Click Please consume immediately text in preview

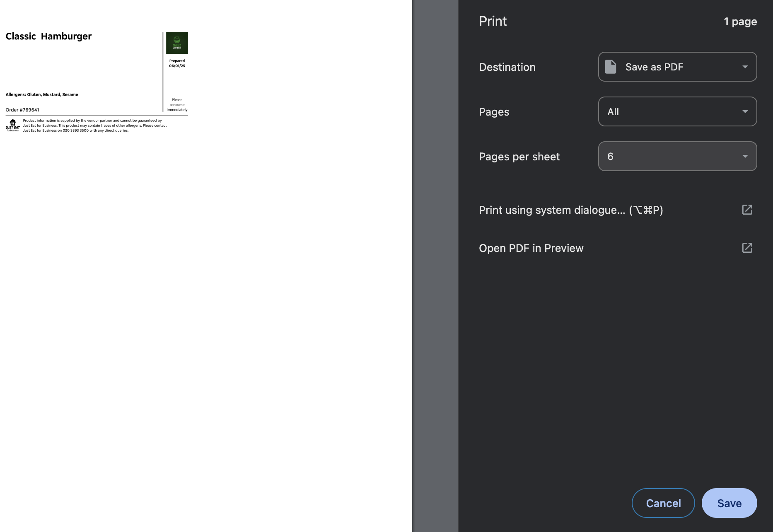177,105
